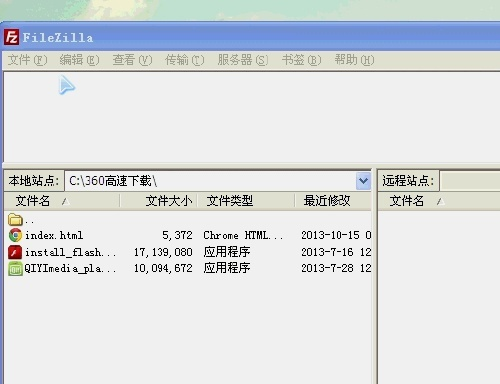Sort local files by 最近修改 column
The image size is (500, 384).
(x=333, y=201)
